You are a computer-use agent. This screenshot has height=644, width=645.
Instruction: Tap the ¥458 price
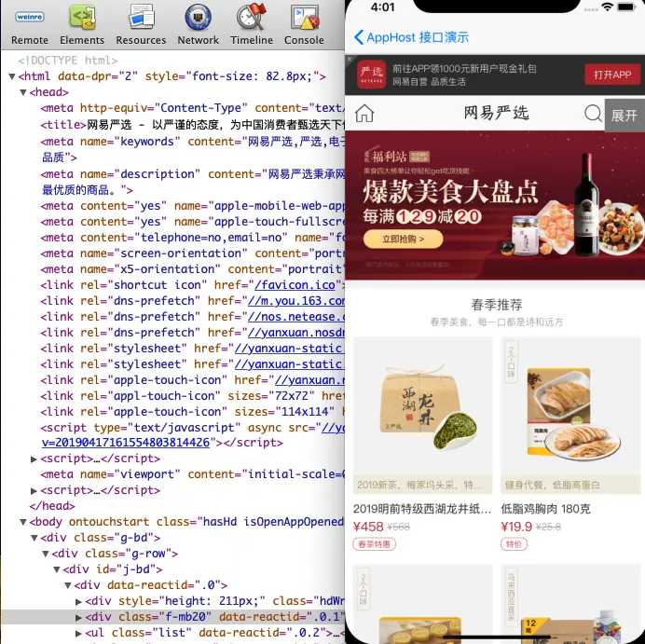pos(368,527)
